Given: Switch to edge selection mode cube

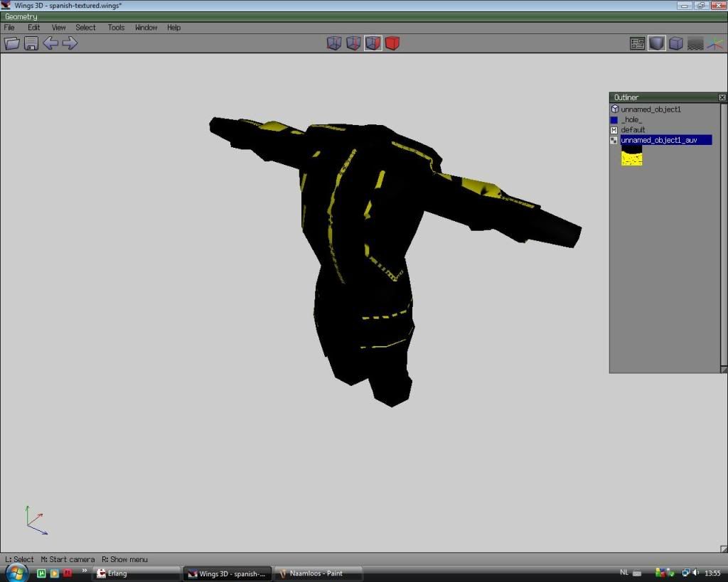Looking at the screenshot, I should click(353, 43).
